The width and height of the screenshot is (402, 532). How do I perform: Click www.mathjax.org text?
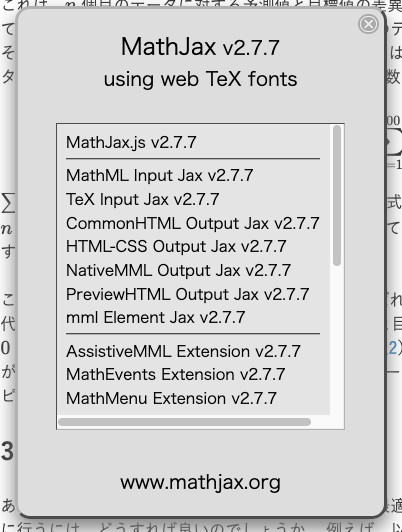[200, 482]
